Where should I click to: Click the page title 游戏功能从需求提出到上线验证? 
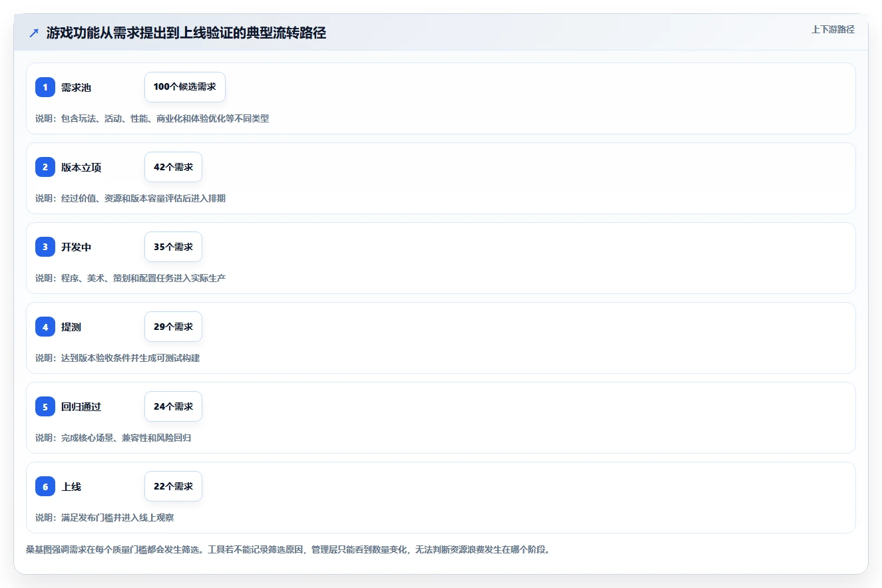[x=186, y=33]
